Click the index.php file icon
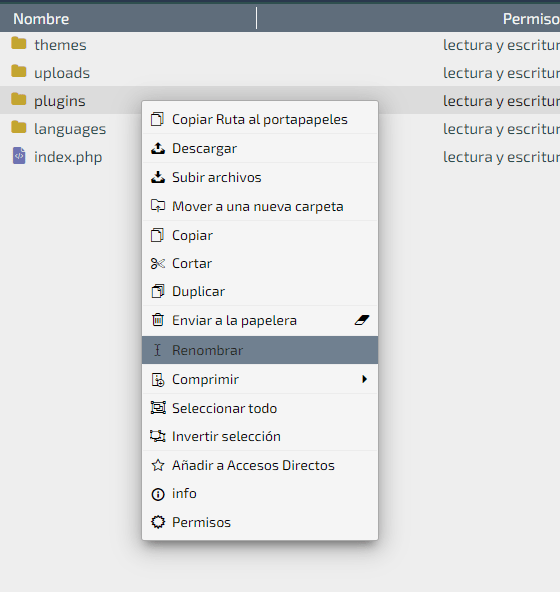 tap(19, 156)
